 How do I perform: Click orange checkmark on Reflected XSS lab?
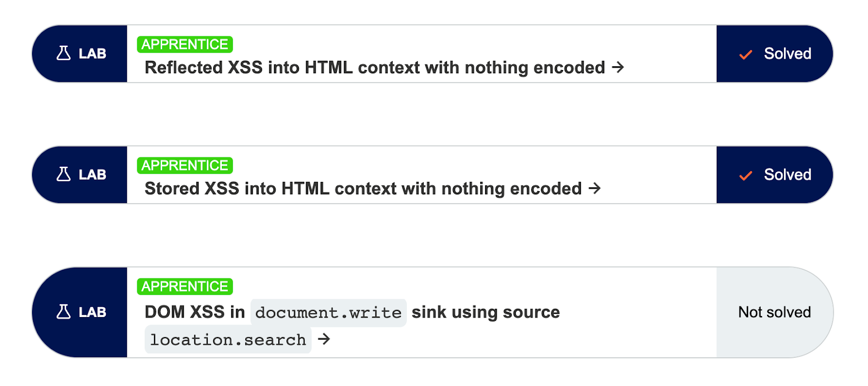tap(746, 54)
